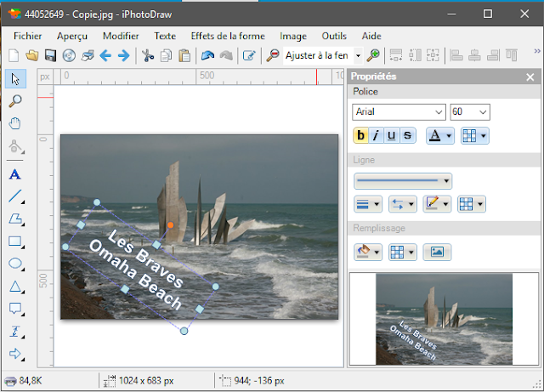The height and width of the screenshot is (392, 544).
Task: Zoom out with the minus magnifier
Action: (x=273, y=55)
